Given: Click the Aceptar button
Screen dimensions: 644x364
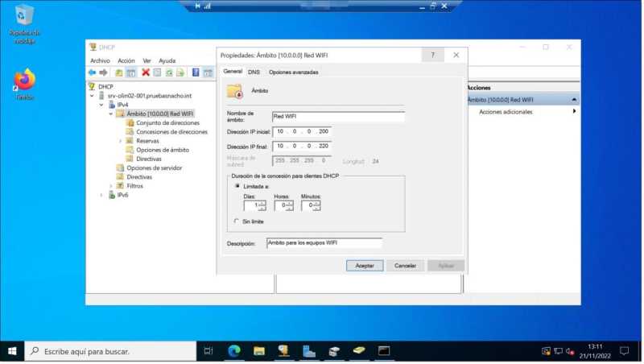Looking at the screenshot, I should (365, 266).
